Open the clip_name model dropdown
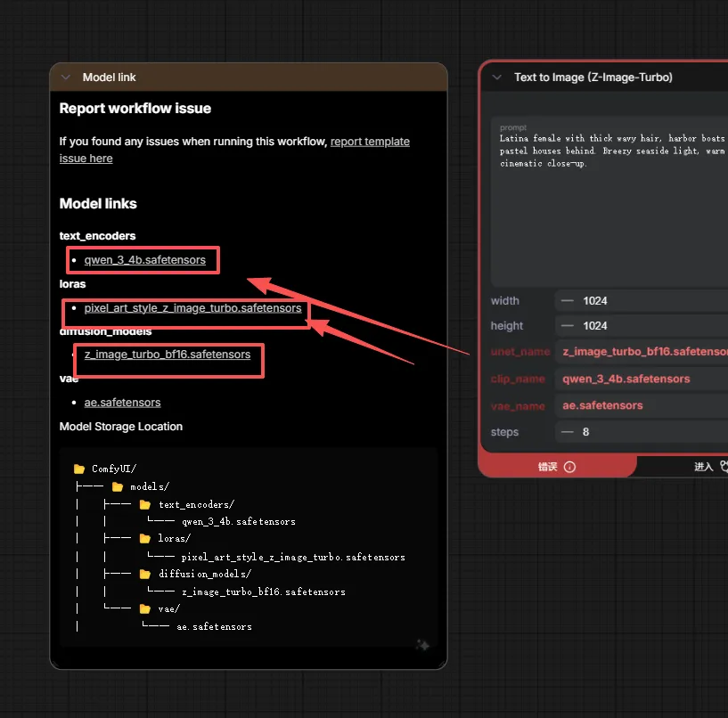Screen dimensions: 728x718 tap(642, 379)
